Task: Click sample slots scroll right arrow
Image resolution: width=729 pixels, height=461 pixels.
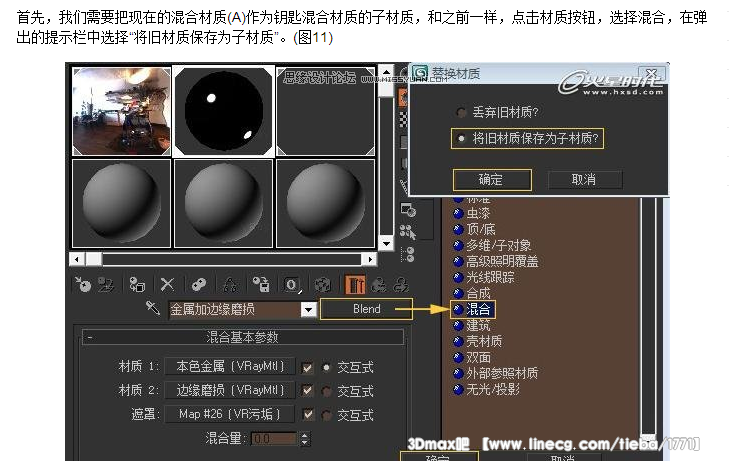Action: tap(370, 259)
